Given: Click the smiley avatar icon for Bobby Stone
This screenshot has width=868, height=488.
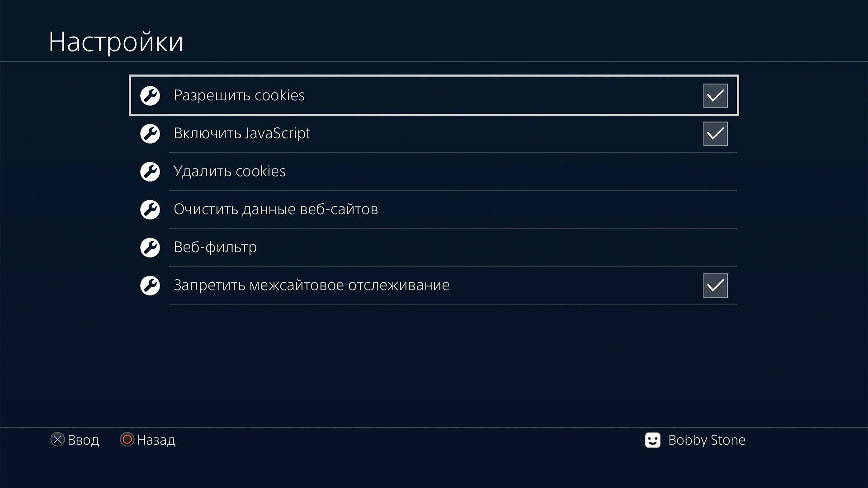Looking at the screenshot, I should pos(652,440).
